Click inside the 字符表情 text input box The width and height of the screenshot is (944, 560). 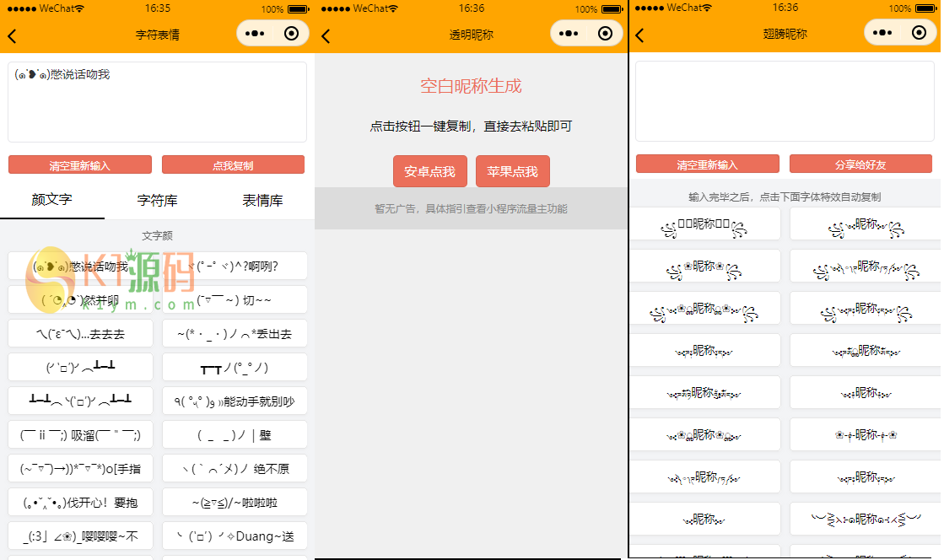pos(157,102)
